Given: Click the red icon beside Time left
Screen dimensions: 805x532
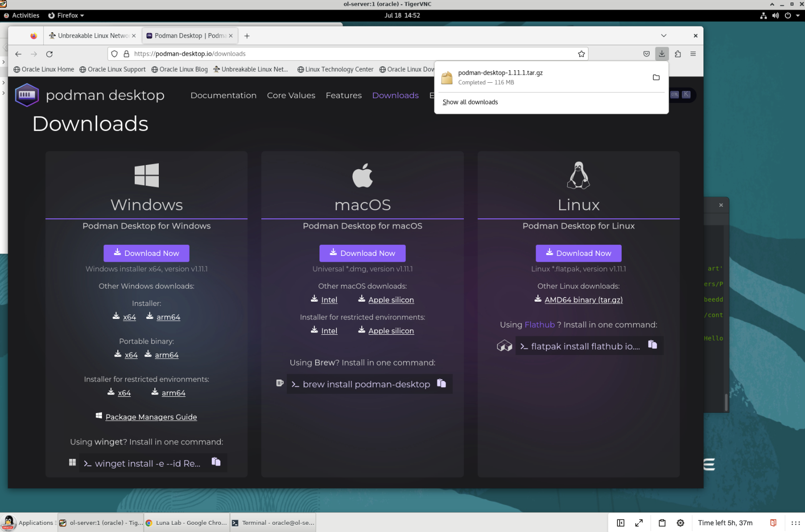Looking at the screenshot, I should coord(773,523).
